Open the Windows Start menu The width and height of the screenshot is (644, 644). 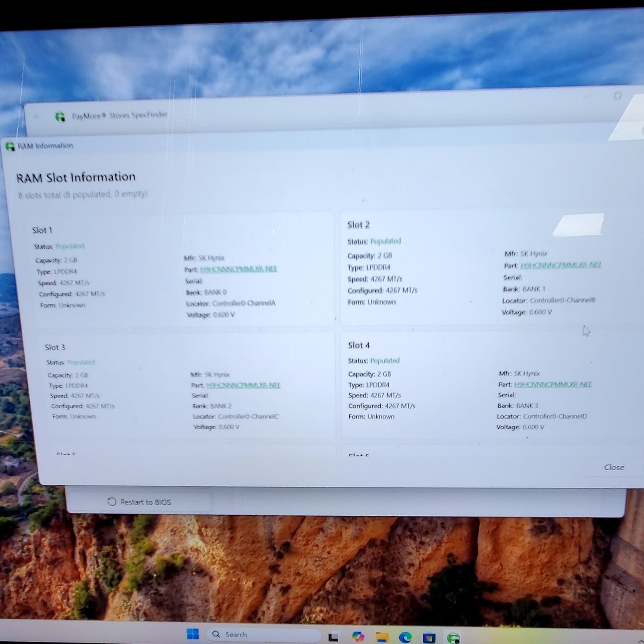coord(193,634)
